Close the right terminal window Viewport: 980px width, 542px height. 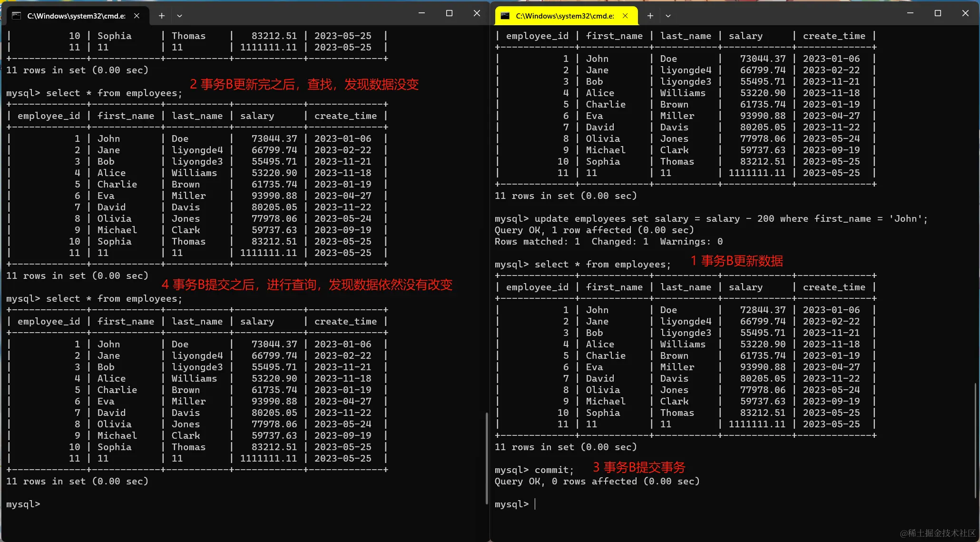(965, 13)
